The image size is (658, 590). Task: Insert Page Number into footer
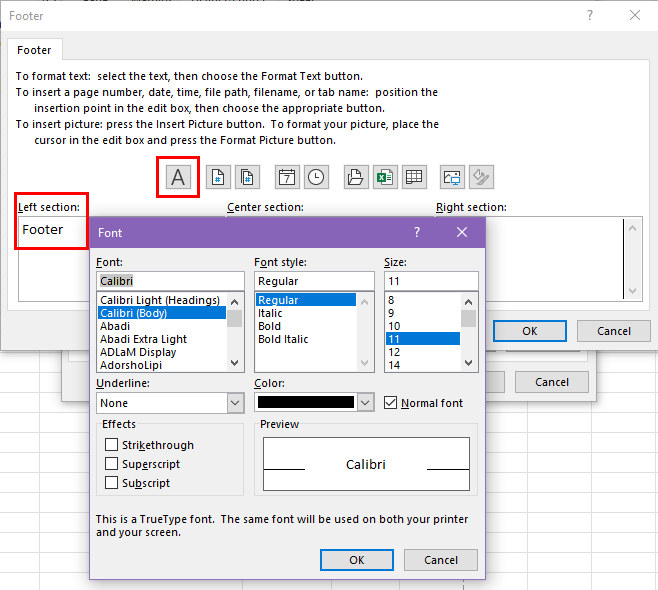(x=218, y=177)
